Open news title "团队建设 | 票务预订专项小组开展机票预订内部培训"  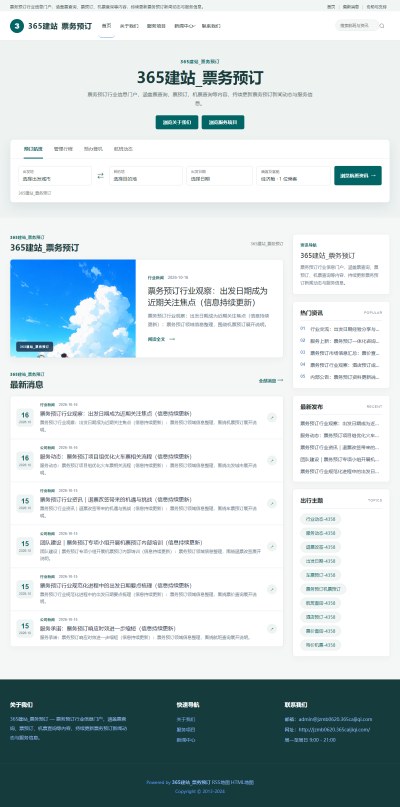121,542
